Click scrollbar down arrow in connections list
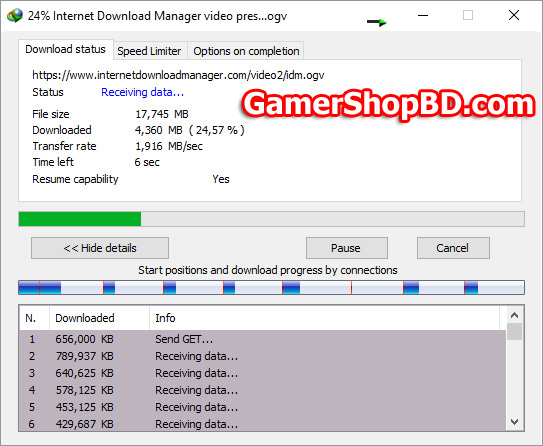Image resolution: width=543 pixels, height=446 pixels. click(x=514, y=422)
